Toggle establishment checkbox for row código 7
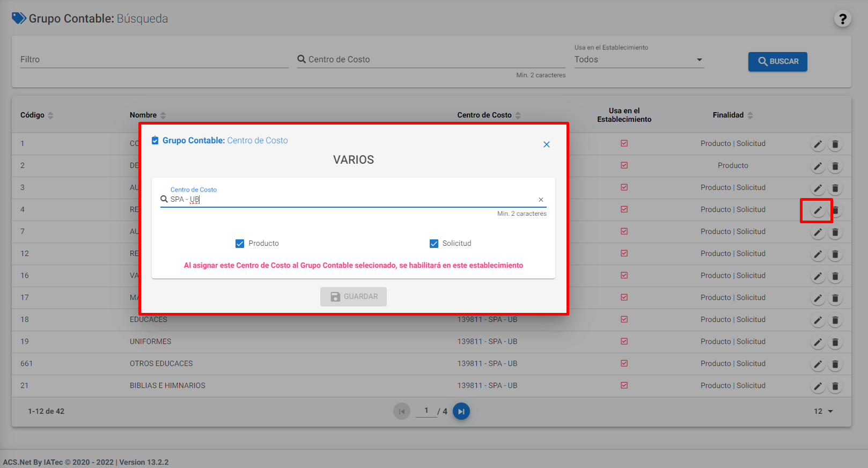Viewport: 868px width, 468px height. [624, 231]
